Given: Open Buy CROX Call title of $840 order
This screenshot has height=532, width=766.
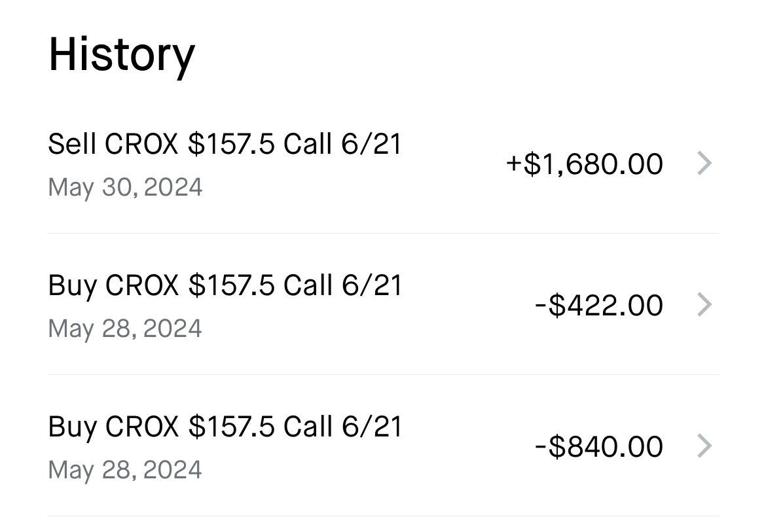Looking at the screenshot, I should (x=225, y=426).
